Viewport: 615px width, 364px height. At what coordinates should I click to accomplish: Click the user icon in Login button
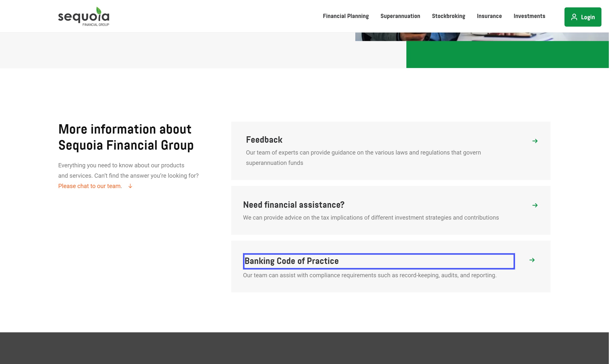[x=574, y=17]
